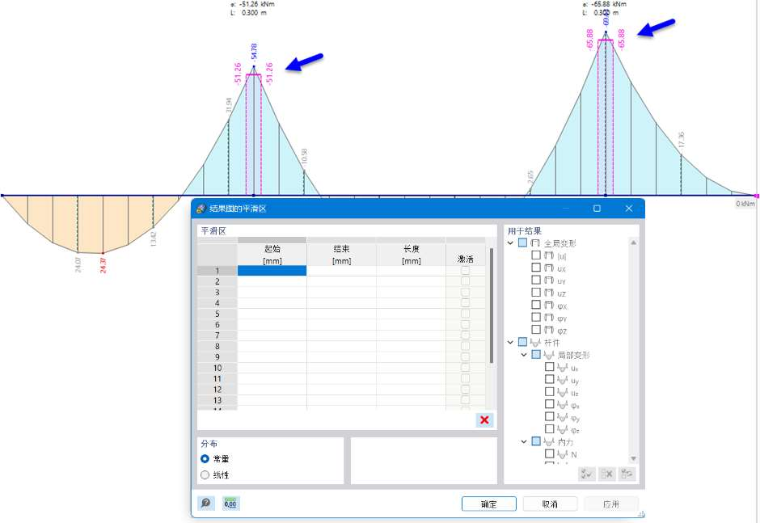
Task: Click the dialog title bar app icon
Action: (201, 209)
